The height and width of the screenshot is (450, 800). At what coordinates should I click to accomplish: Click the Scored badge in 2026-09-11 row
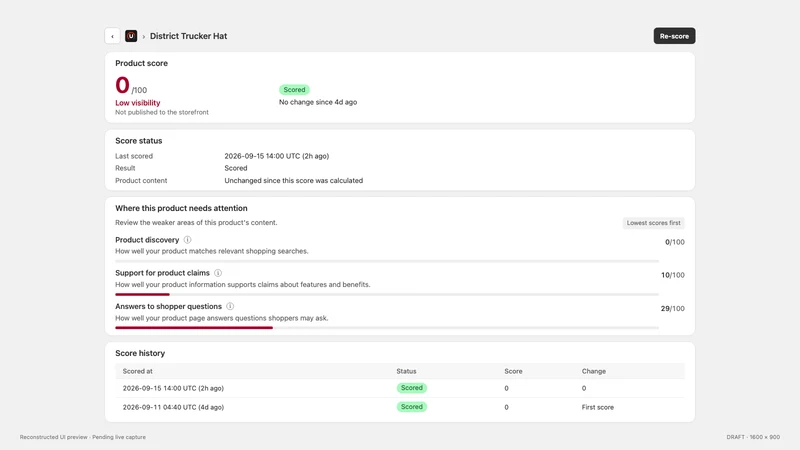(412, 407)
